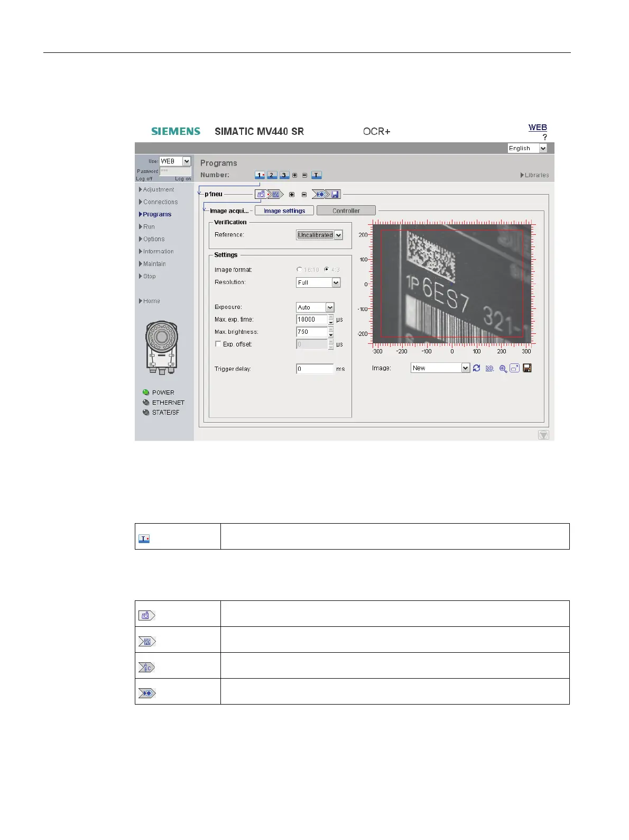This screenshot has width=629, height=840.
Task: Click Stop in the navigation
Action: [147, 276]
